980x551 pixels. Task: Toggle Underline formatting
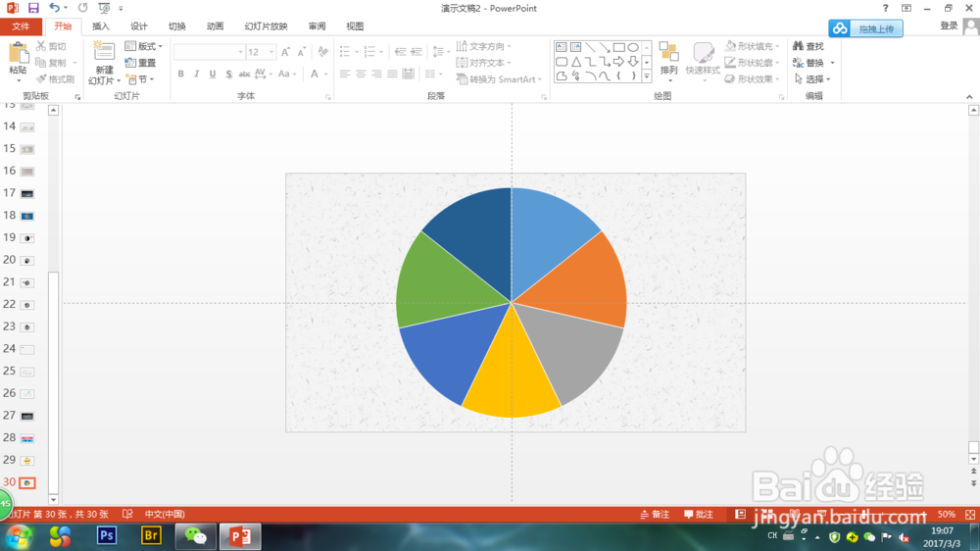pos(213,74)
